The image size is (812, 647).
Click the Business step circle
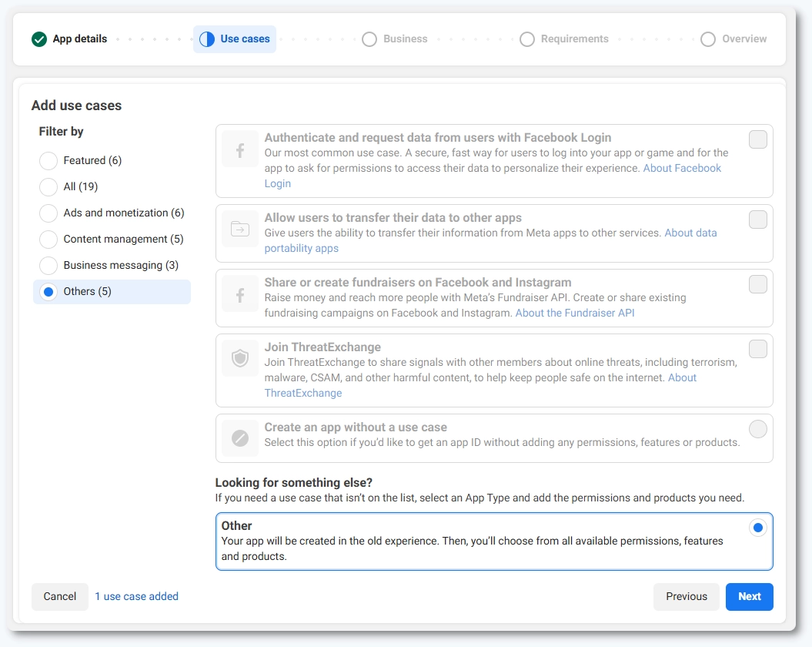click(x=369, y=39)
